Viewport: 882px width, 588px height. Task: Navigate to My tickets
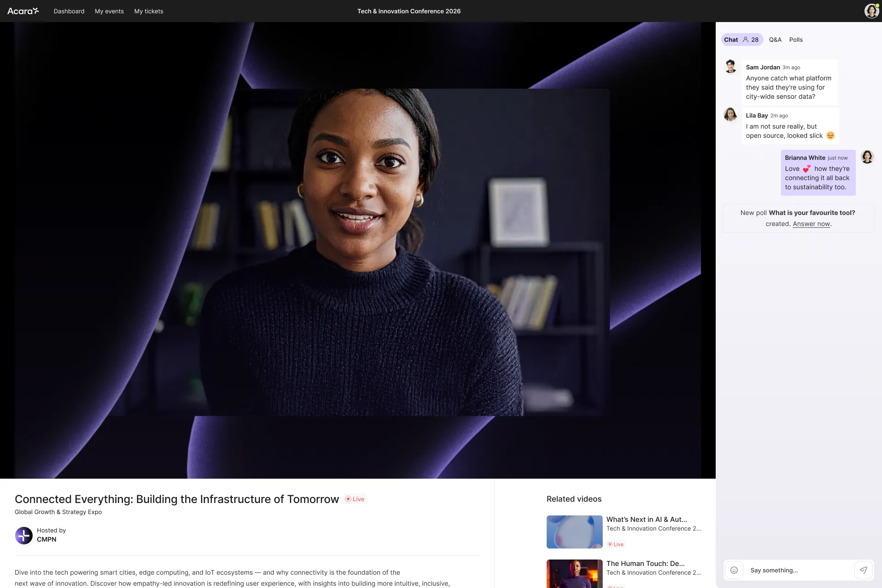148,11
